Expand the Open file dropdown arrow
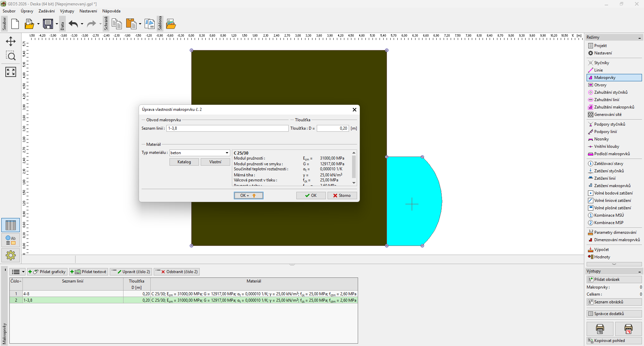 tap(38, 24)
